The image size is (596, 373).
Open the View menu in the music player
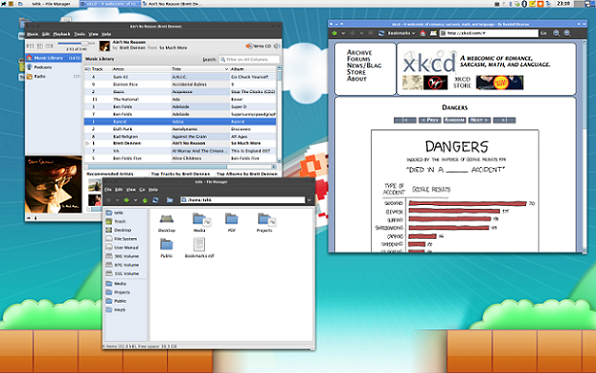(94, 34)
